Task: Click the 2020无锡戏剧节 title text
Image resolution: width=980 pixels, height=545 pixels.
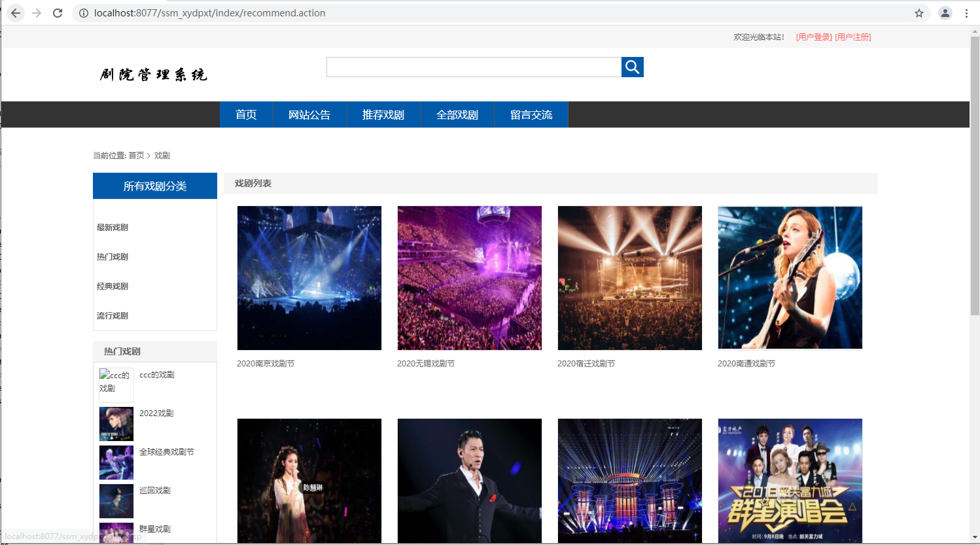Action: pos(426,364)
